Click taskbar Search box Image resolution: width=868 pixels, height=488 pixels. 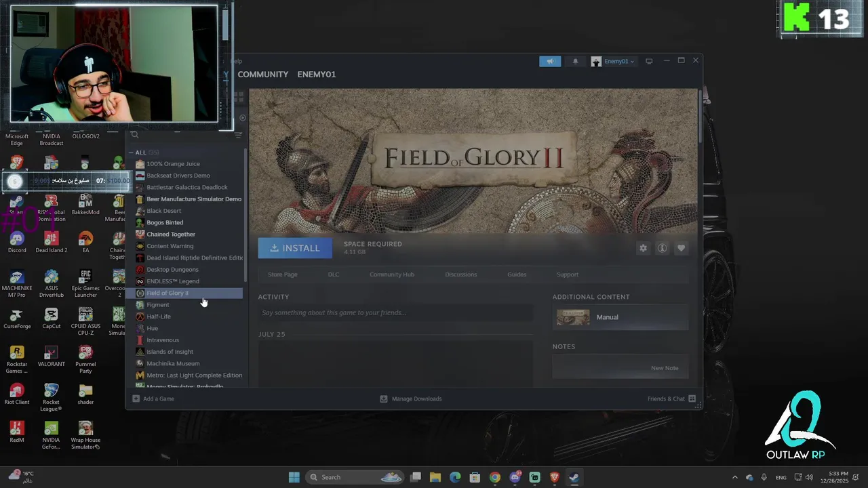pos(355,477)
